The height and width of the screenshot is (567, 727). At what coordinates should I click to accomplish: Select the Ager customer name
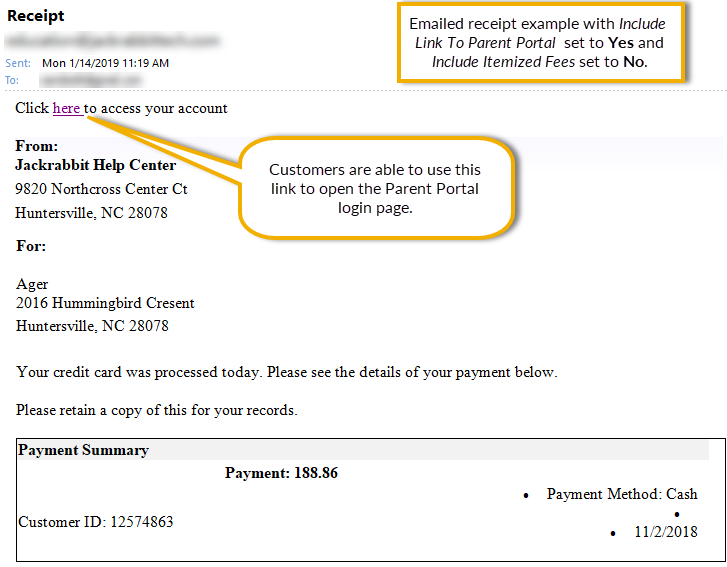(32, 284)
